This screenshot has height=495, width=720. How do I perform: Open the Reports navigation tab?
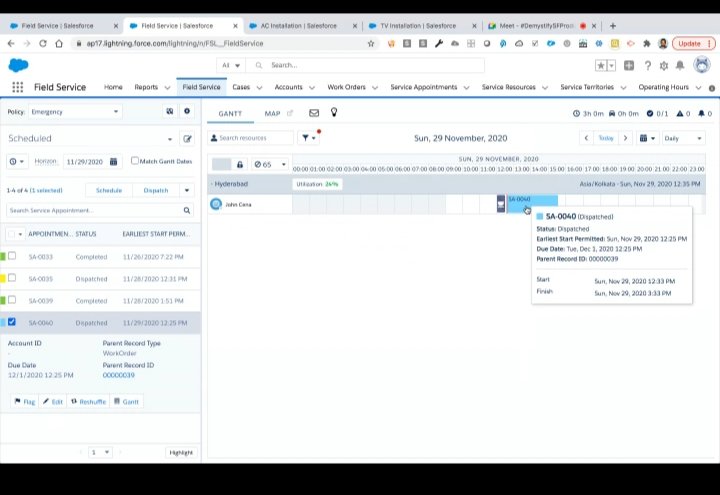click(x=146, y=87)
